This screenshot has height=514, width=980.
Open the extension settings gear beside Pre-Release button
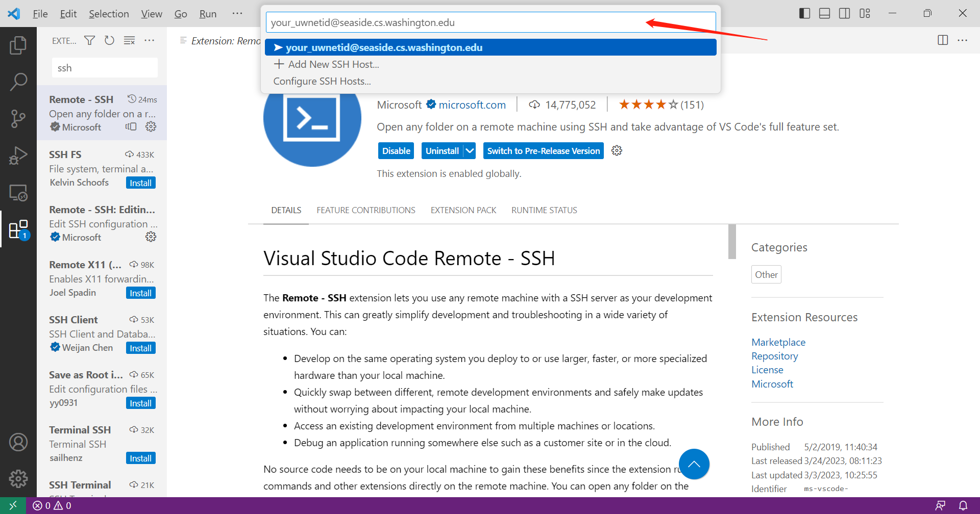coord(617,150)
